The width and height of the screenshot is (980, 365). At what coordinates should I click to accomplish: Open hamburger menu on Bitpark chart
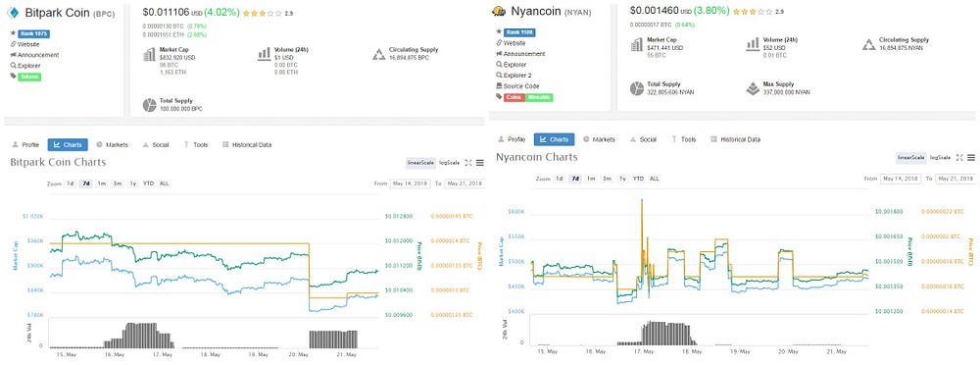(480, 163)
